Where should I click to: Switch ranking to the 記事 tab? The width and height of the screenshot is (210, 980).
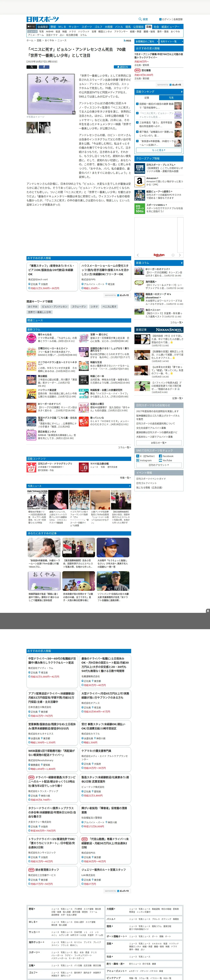[x=147, y=98]
